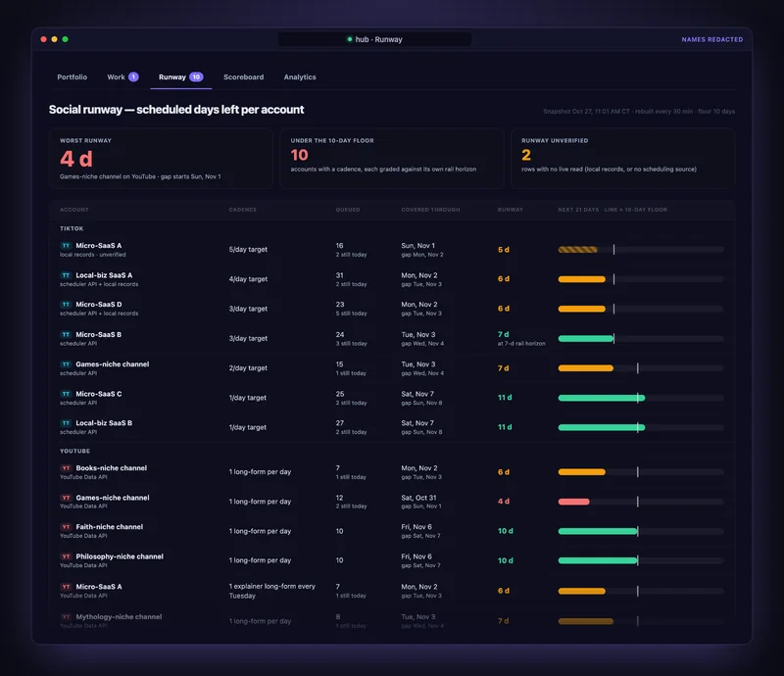Select the Runway tab
This screenshot has height=676, width=784.
pyautogui.click(x=180, y=77)
